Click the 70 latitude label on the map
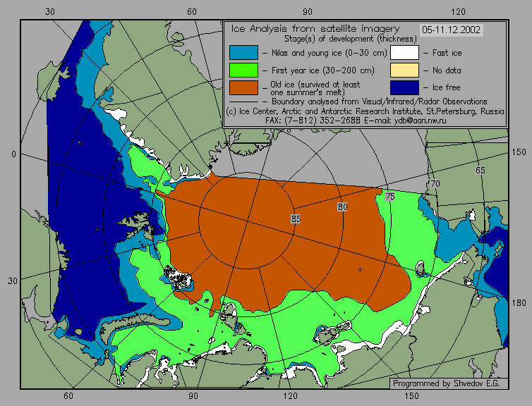The image size is (532, 406). pos(435,184)
